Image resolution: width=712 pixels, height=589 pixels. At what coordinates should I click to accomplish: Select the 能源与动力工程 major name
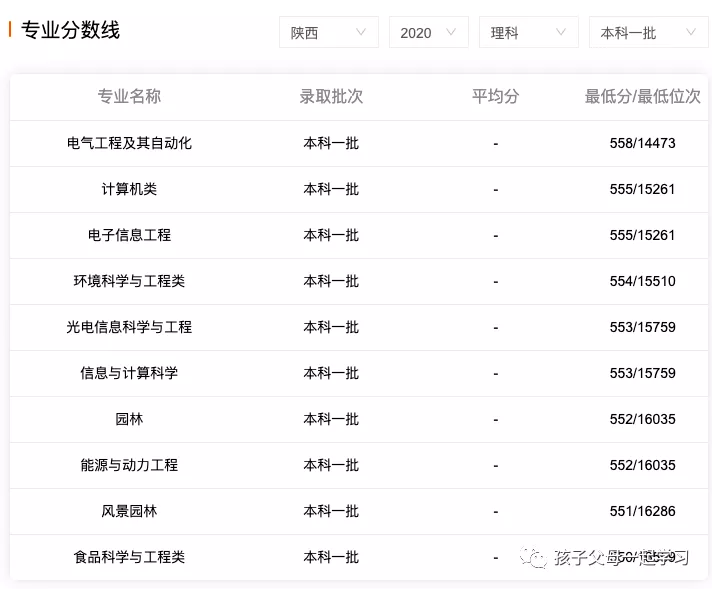(x=129, y=465)
